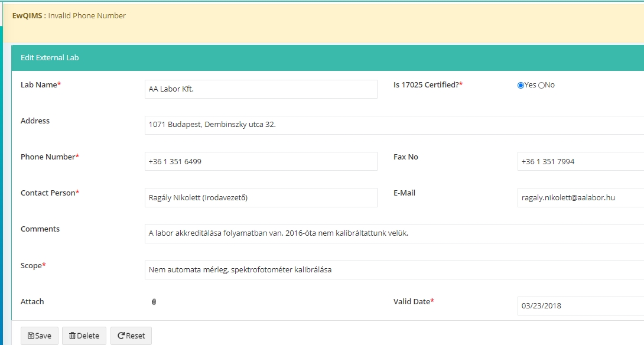The image size is (644, 345).
Task: Edit the Scope text field
Action: [394, 270]
